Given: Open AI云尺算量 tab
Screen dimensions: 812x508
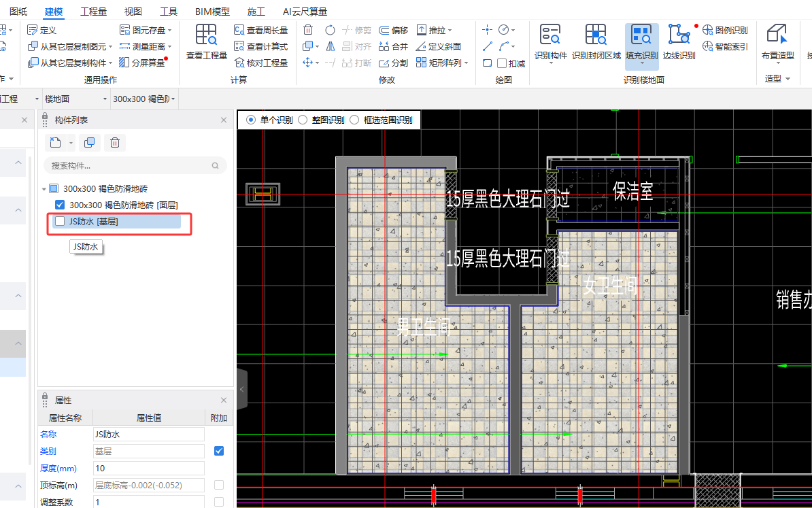Looking at the screenshot, I should [305, 12].
